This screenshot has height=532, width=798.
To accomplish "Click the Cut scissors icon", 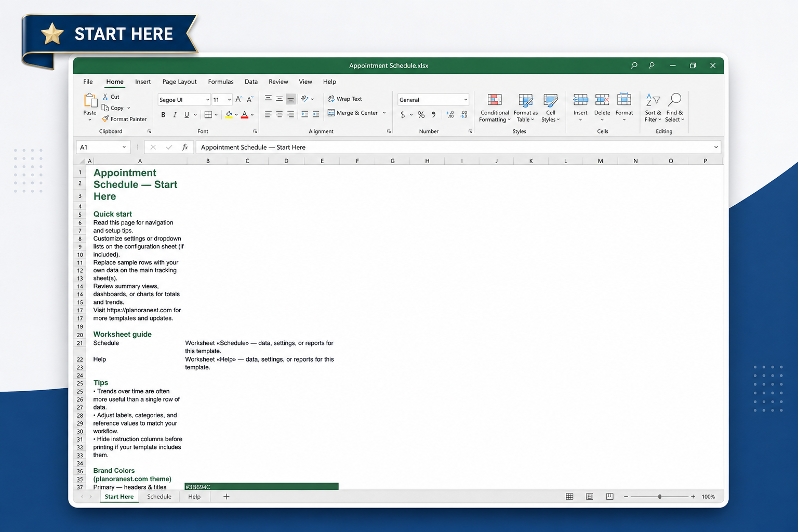I will click(x=105, y=97).
